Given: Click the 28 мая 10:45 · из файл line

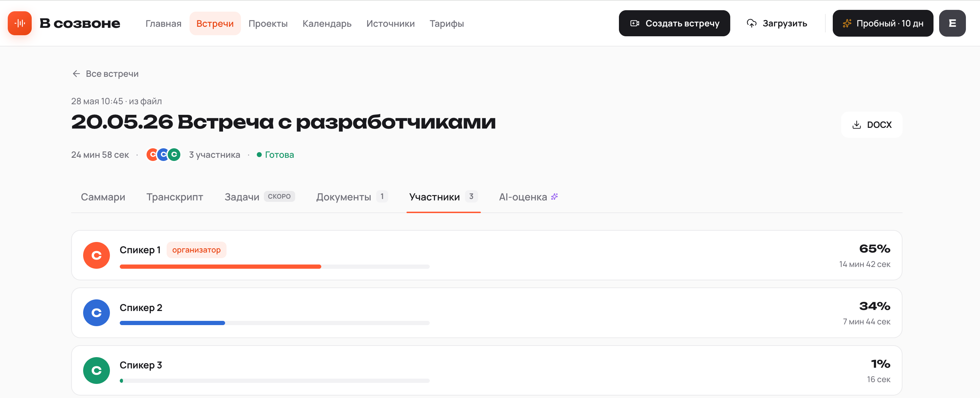Looking at the screenshot, I should coord(116,101).
